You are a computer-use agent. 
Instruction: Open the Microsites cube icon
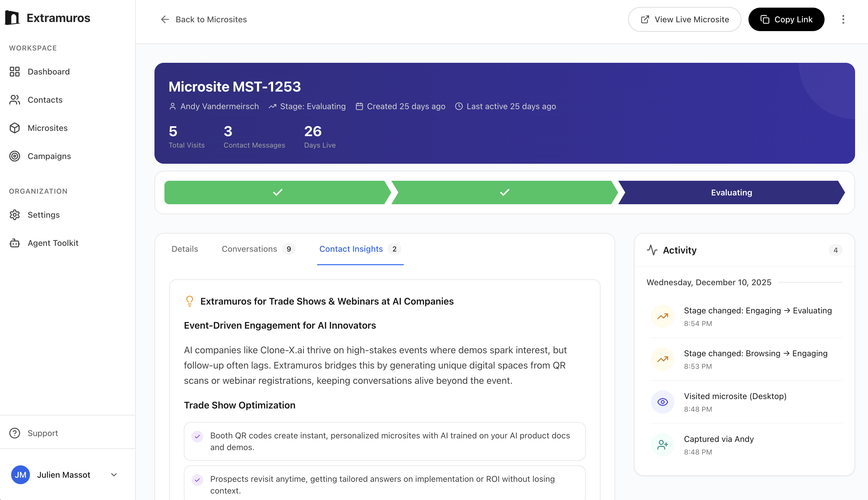[14, 128]
